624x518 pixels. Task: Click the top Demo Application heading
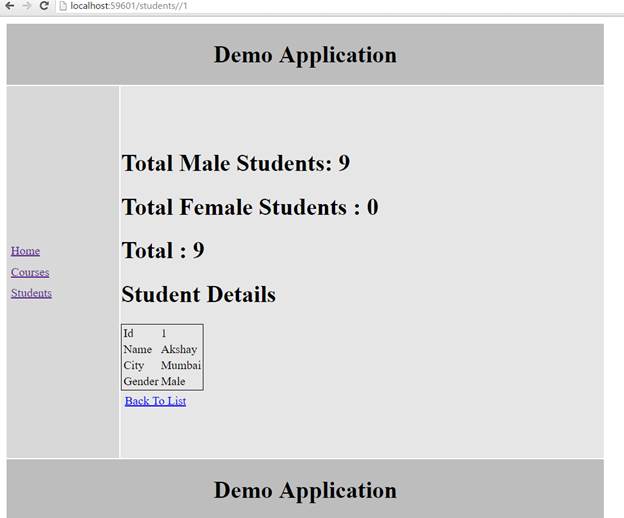click(305, 55)
